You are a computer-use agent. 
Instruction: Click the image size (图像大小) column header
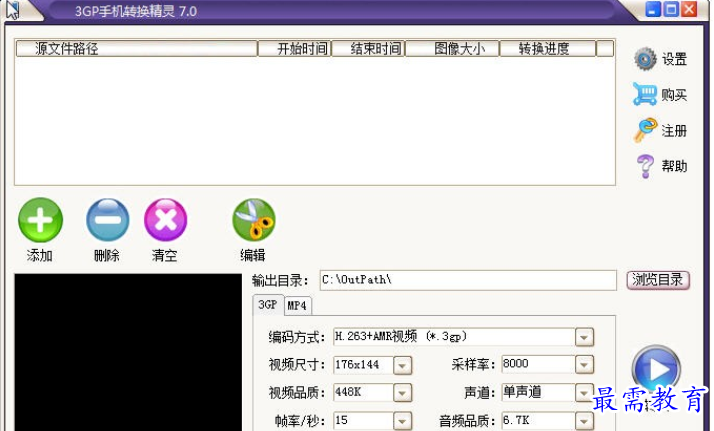[x=452, y=48]
